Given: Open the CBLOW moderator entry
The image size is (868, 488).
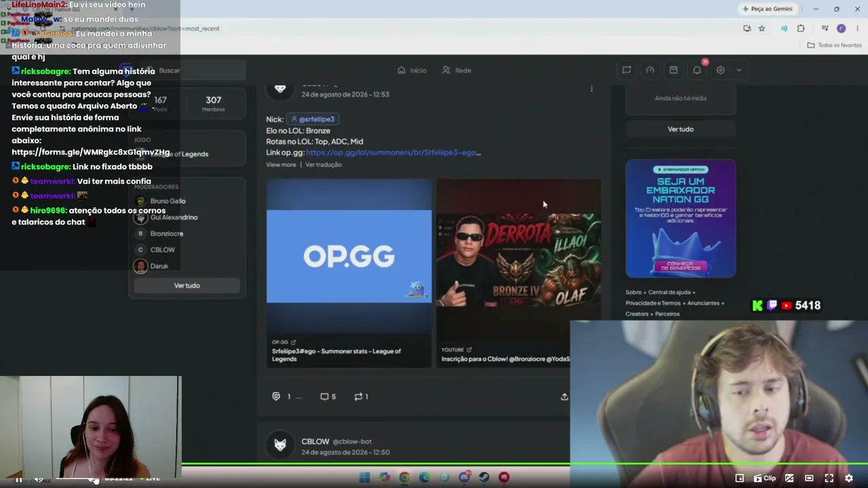Looking at the screenshot, I should click(155, 250).
